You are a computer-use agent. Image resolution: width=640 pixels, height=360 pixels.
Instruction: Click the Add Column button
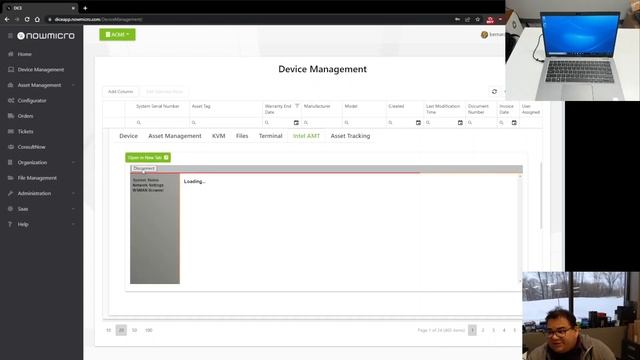click(120, 91)
